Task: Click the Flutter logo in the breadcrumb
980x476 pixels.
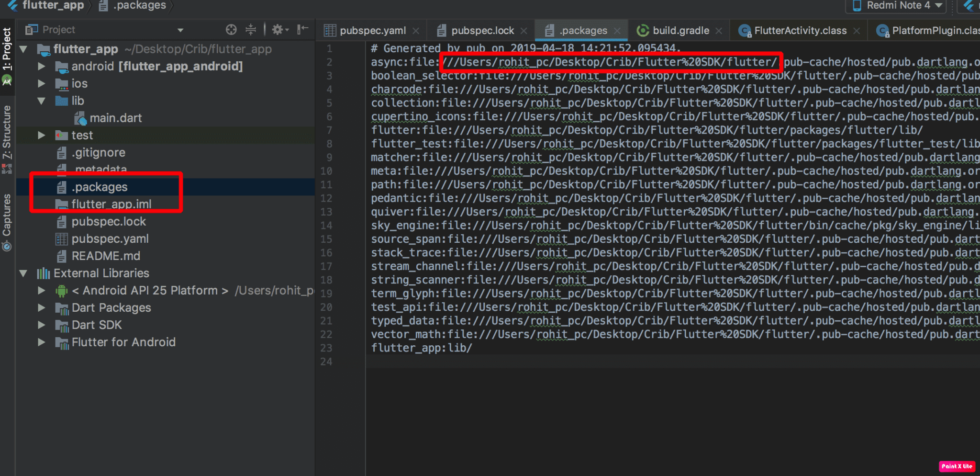Action: click(12, 5)
